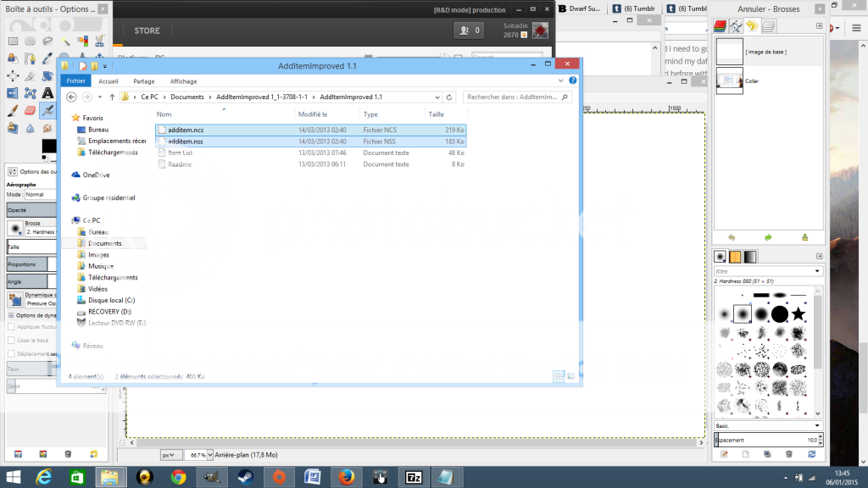Viewport: 868px width, 488px height.
Task: Open Google Chrome from the taskbar
Action: pyautogui.click(x=177, y=477)
